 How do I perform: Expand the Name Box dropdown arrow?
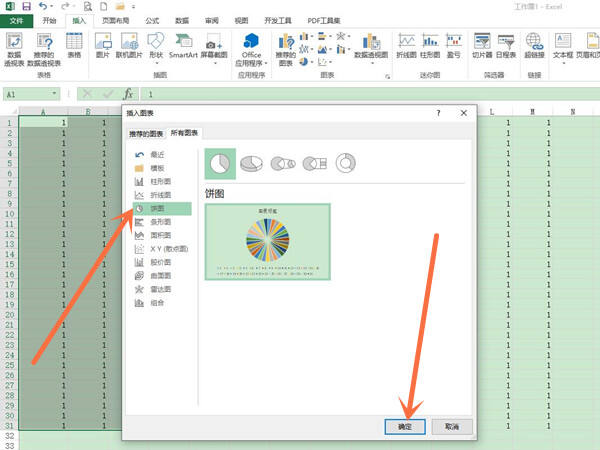click(54, 93)
